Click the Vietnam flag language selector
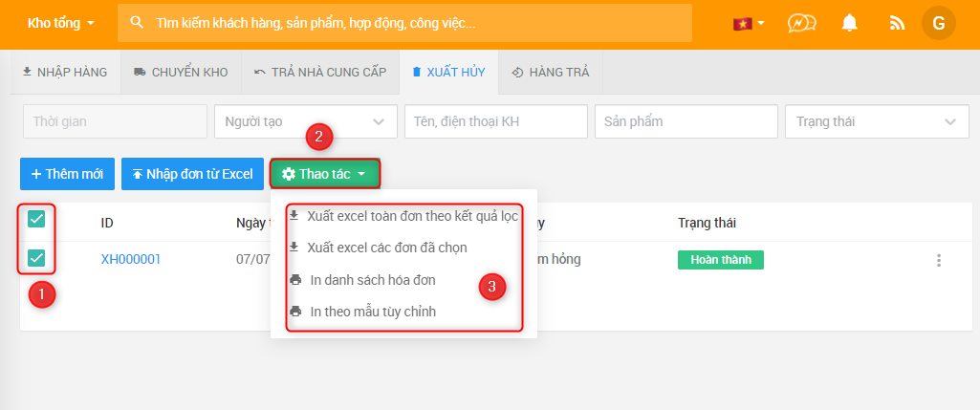 click(748, 23)
